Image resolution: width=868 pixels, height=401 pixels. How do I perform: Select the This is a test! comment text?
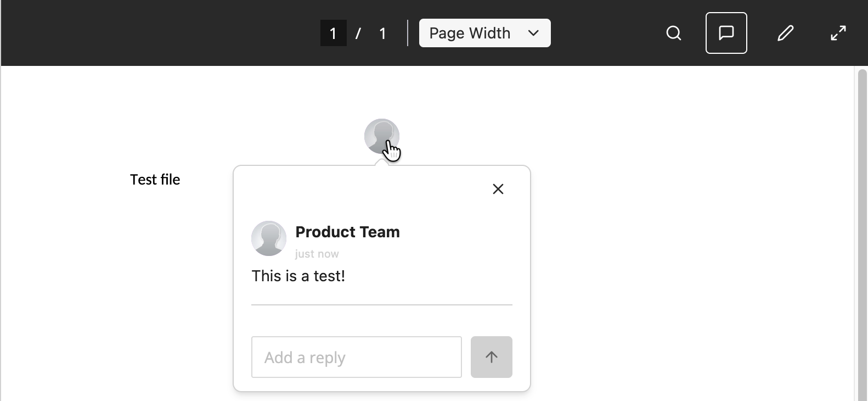click(x=298, y=276)
